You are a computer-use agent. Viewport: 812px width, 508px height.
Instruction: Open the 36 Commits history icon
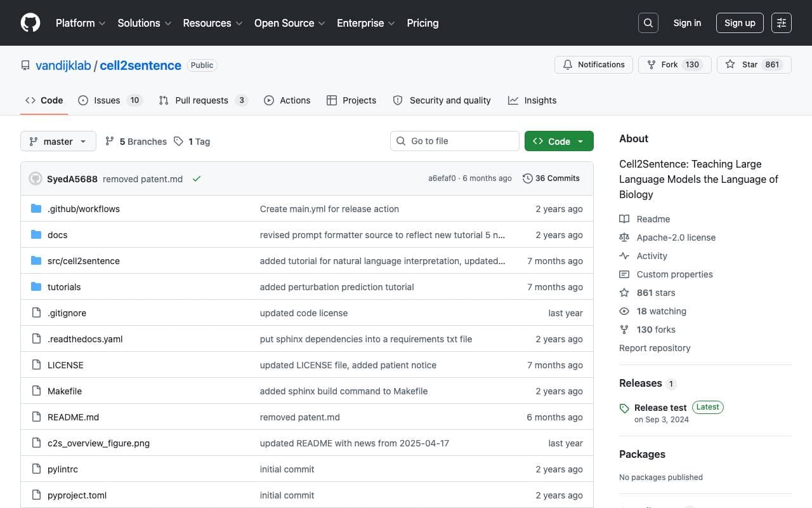point(527,178)
